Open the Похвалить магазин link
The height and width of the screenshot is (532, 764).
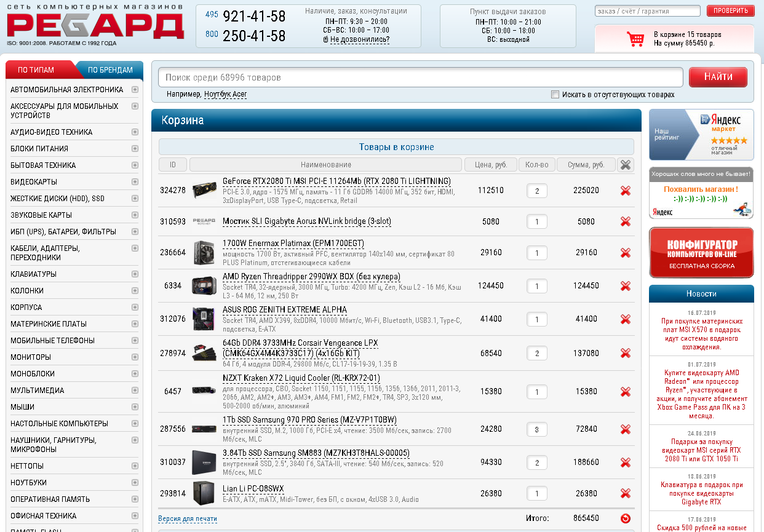701,189
